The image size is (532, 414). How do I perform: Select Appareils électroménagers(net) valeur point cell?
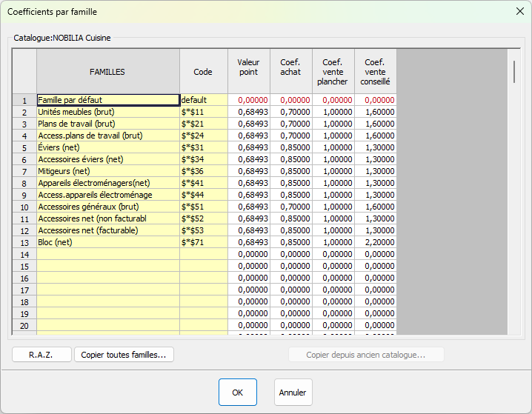(x=248, y=183)
